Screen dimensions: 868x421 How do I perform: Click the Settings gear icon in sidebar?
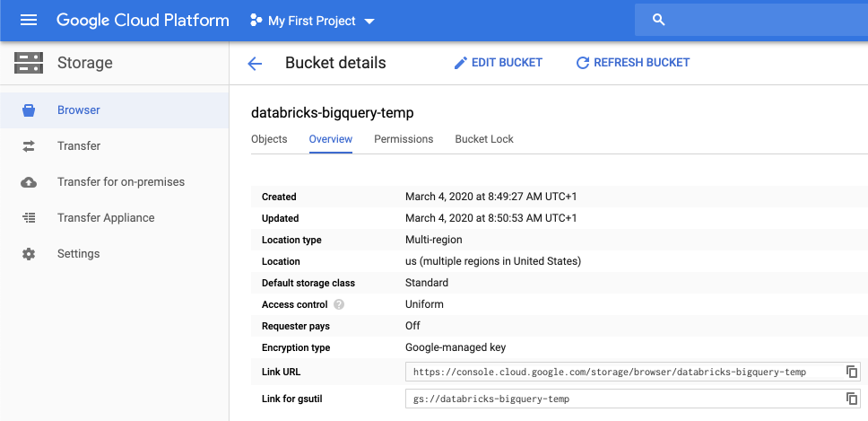pos(29,254)
